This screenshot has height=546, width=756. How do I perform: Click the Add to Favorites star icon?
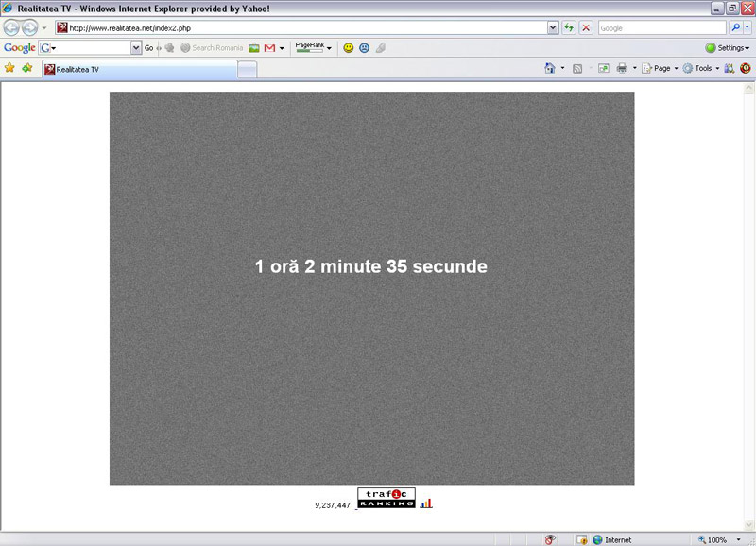[x=27, y=68]
